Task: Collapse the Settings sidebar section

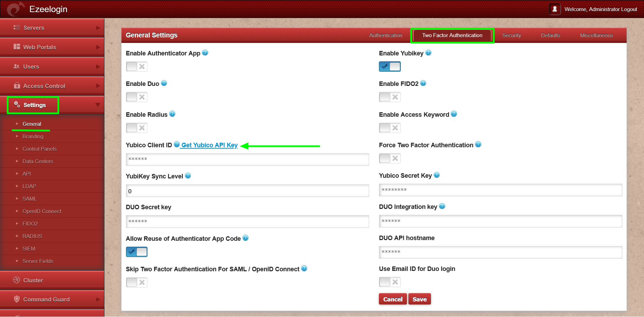Action: click(x=52, y=105)
